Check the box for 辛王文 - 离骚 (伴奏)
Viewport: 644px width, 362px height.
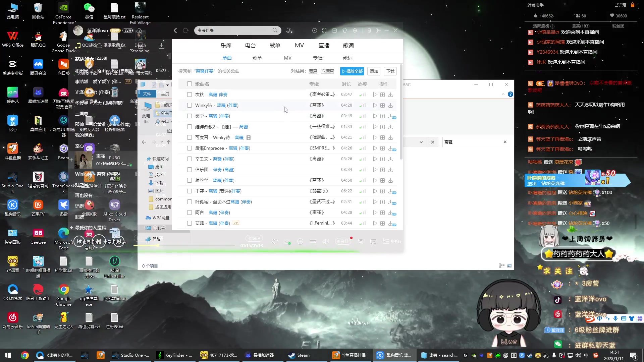[190, 159]
